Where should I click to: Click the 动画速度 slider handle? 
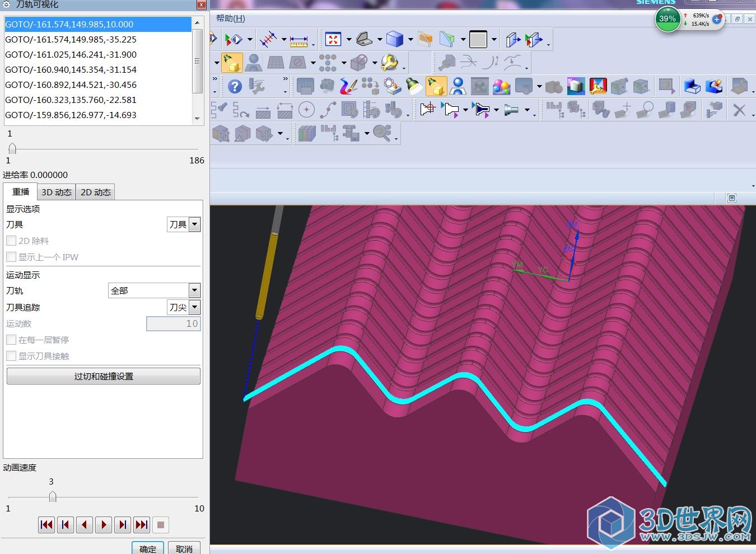52,496
